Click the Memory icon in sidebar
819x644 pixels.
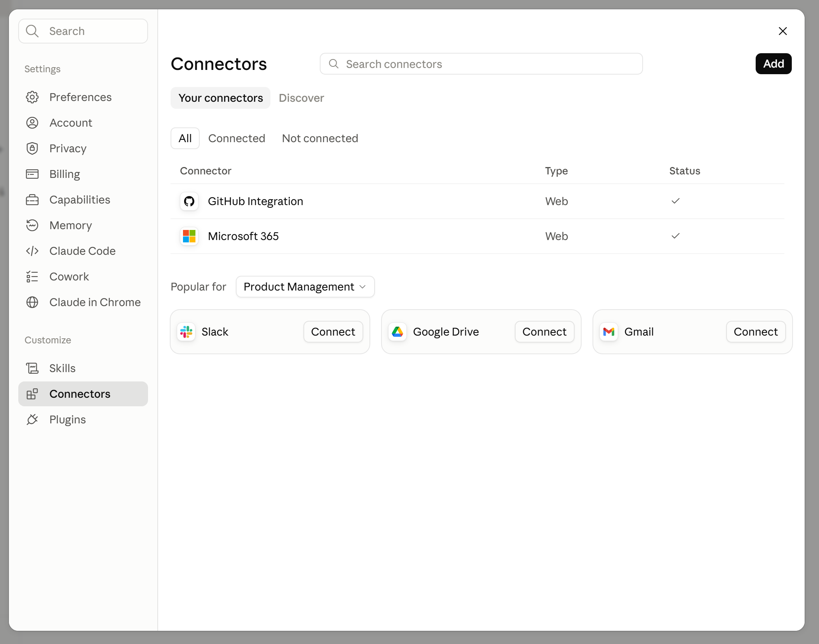tap(32, 225)
